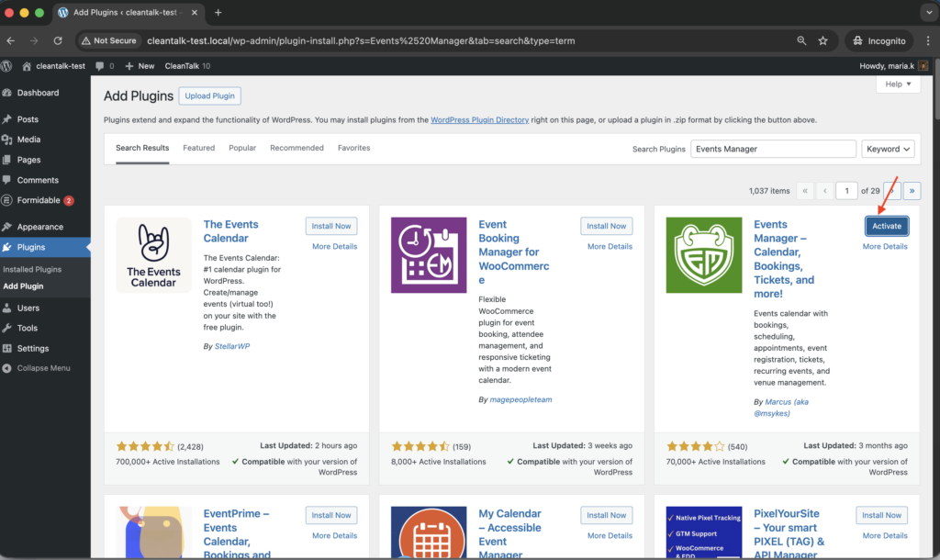Expand the Help panel dropdown

898,84
